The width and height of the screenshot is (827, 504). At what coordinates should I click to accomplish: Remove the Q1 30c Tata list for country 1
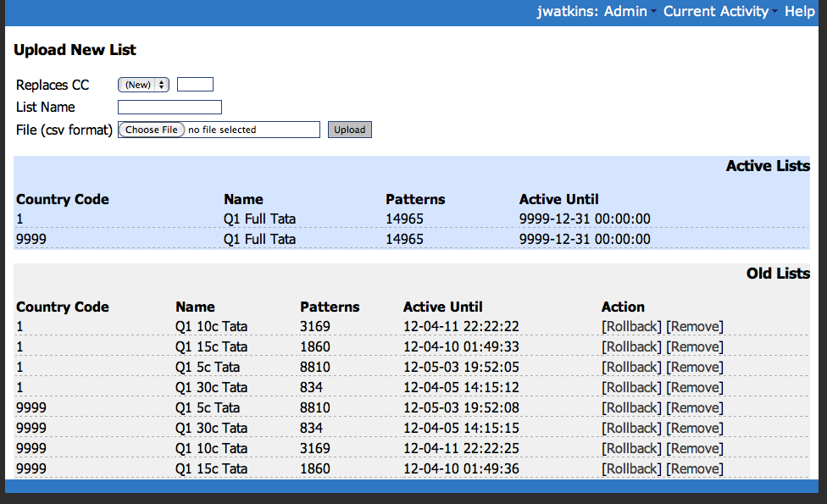[x=695, y=388]
